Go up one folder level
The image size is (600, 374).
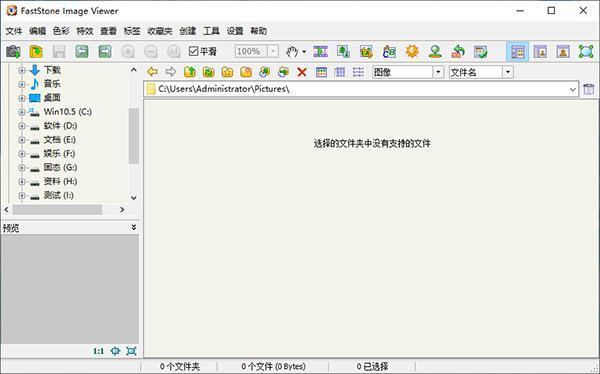point(190,72)
